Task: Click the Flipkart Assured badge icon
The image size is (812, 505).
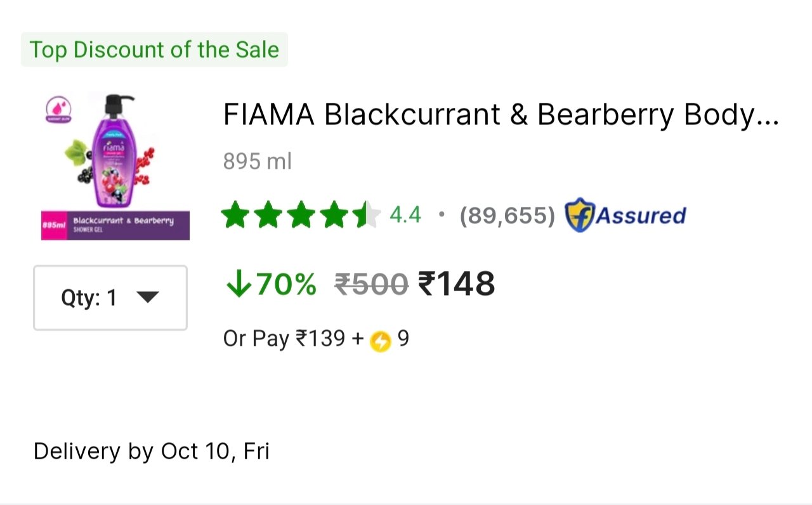Action: pyautogui.click(x=579, y=215)
